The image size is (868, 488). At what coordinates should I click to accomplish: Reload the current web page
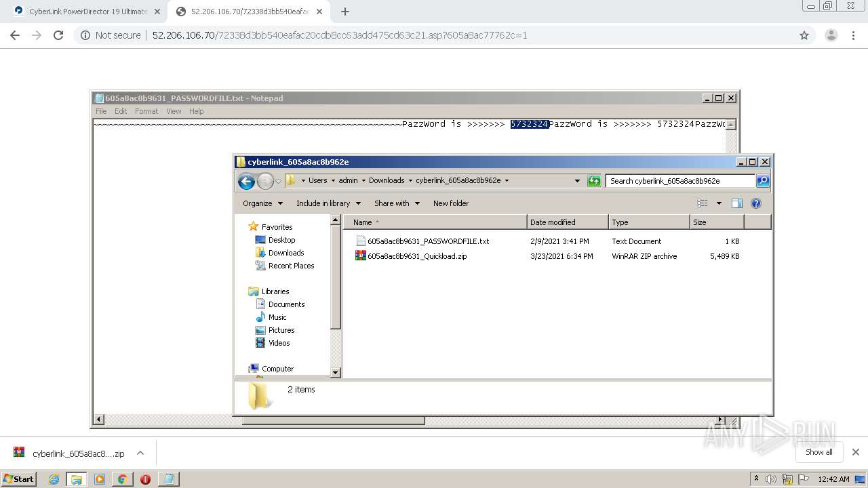coord(58,35)
